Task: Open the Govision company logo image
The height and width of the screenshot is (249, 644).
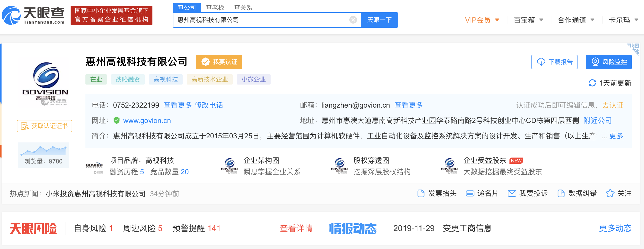Action: click(x=46, y=83)
